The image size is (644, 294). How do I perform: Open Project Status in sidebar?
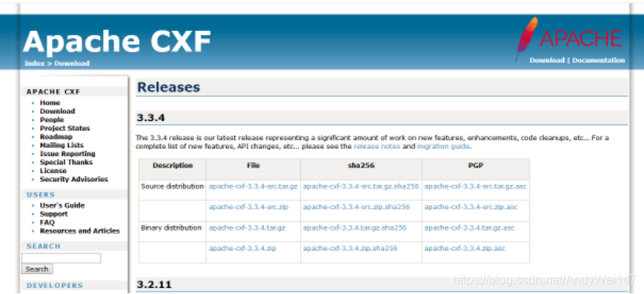click(x=65, y=128)
